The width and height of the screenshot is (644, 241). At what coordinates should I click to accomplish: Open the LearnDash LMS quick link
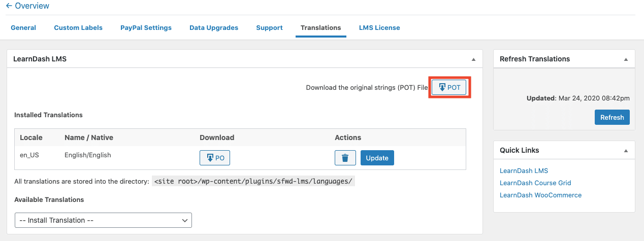click(524, 171)
